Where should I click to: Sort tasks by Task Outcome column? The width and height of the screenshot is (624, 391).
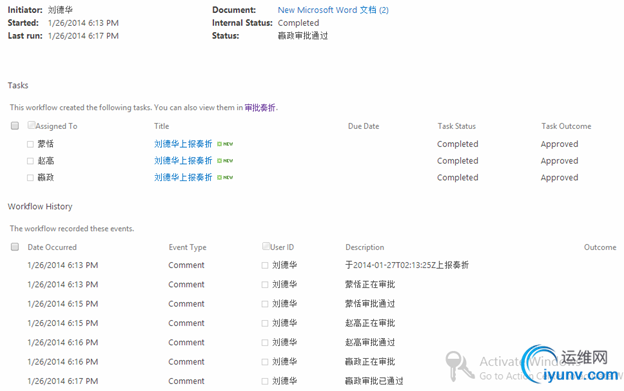(x=566, y=126)
